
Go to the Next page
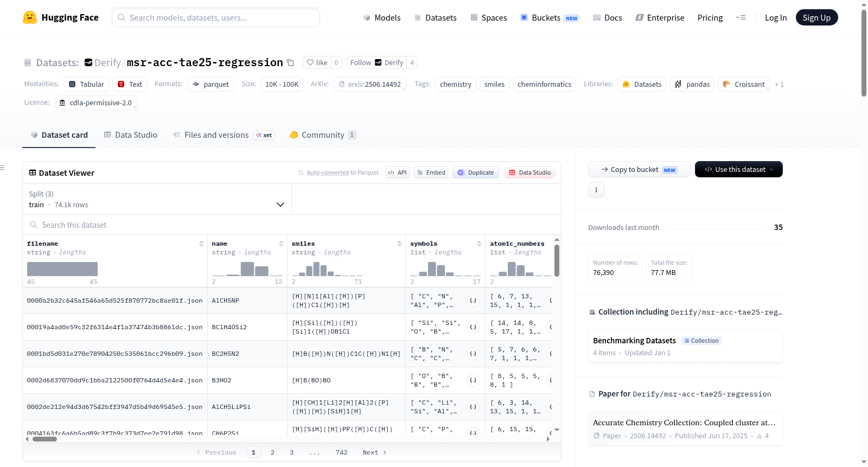pyautogui.click(x=374, y=452)
